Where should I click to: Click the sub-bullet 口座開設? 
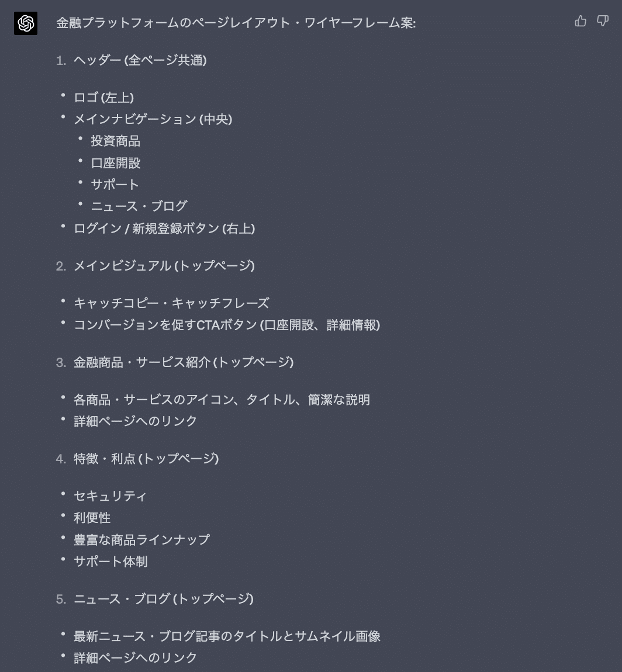(x=115, y=163)
